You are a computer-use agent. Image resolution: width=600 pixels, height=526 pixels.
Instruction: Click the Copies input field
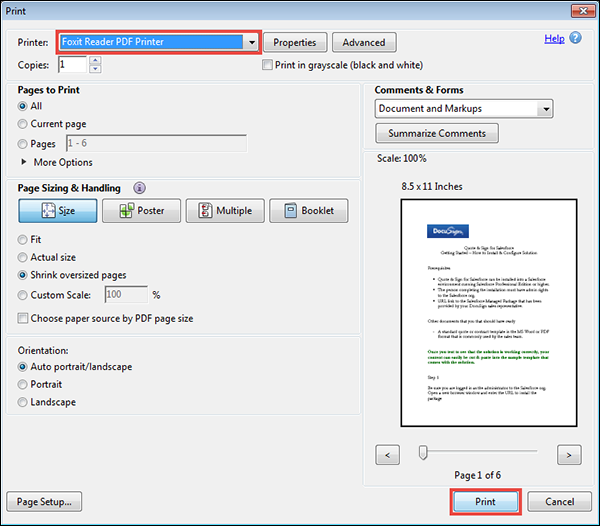[x=73, y=65]
